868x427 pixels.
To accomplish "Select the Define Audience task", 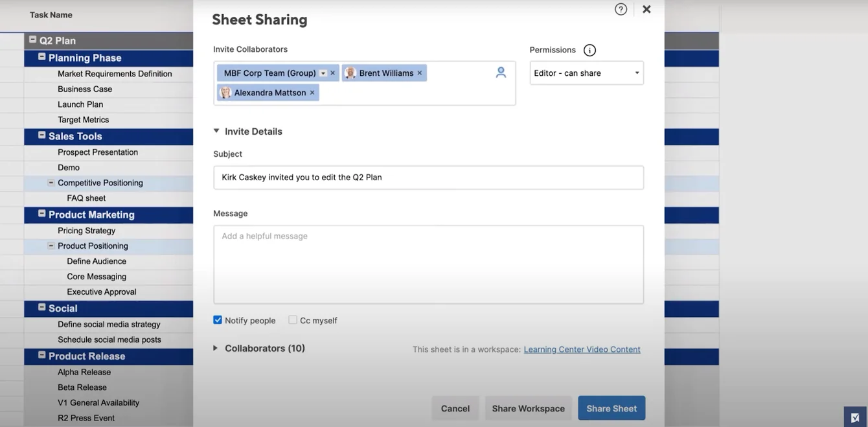I will click(97, 261).
